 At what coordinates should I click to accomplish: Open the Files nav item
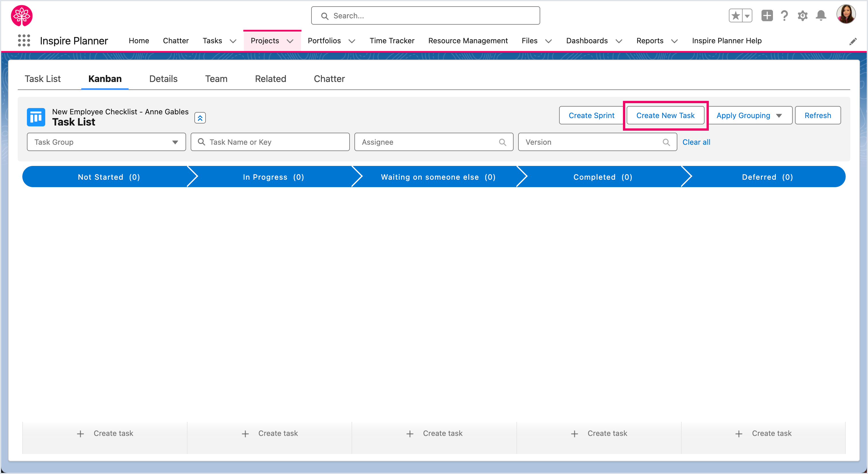click(529, 40)
